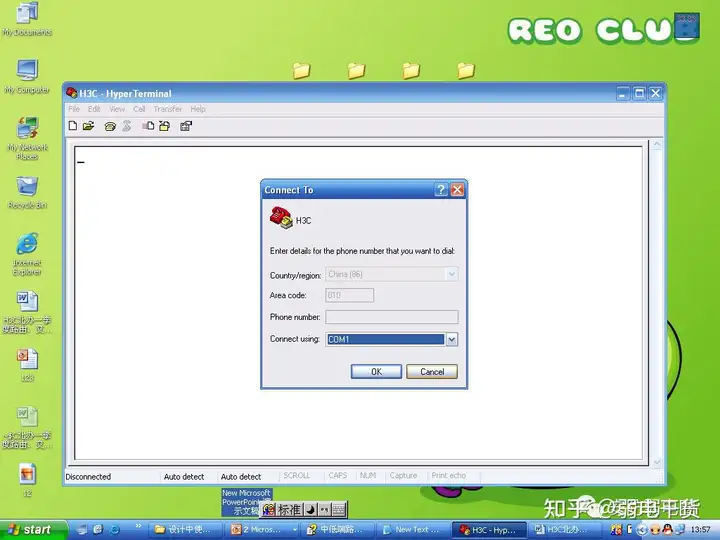Click the Disconnect toolbar icon
Screen dimensions: 720x540
(x=127, y=126)
